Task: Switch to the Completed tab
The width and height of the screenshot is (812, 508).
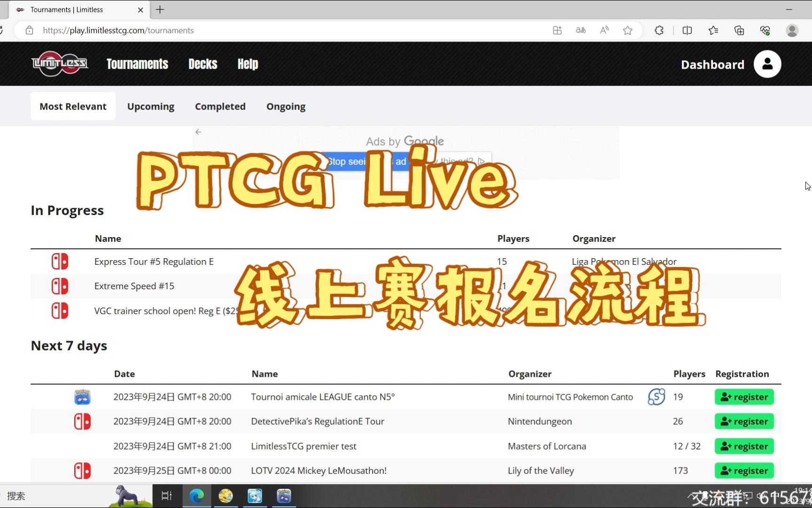Action: [220, 106]
